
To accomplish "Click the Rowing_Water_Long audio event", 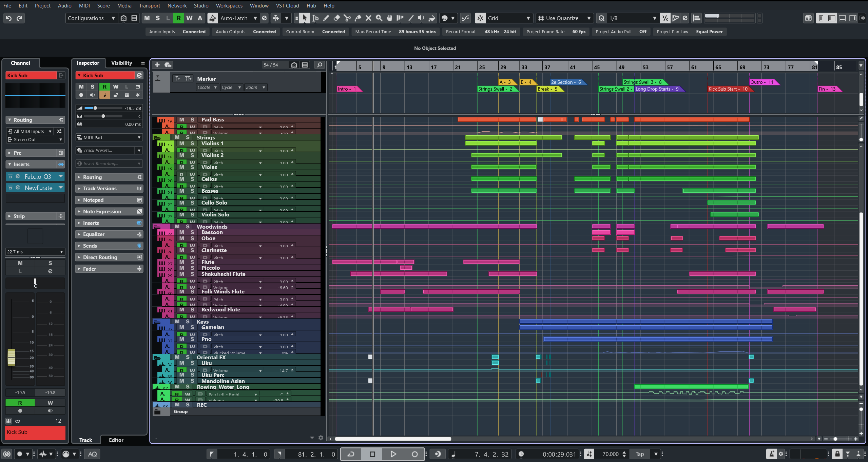I will click(691, 387).
